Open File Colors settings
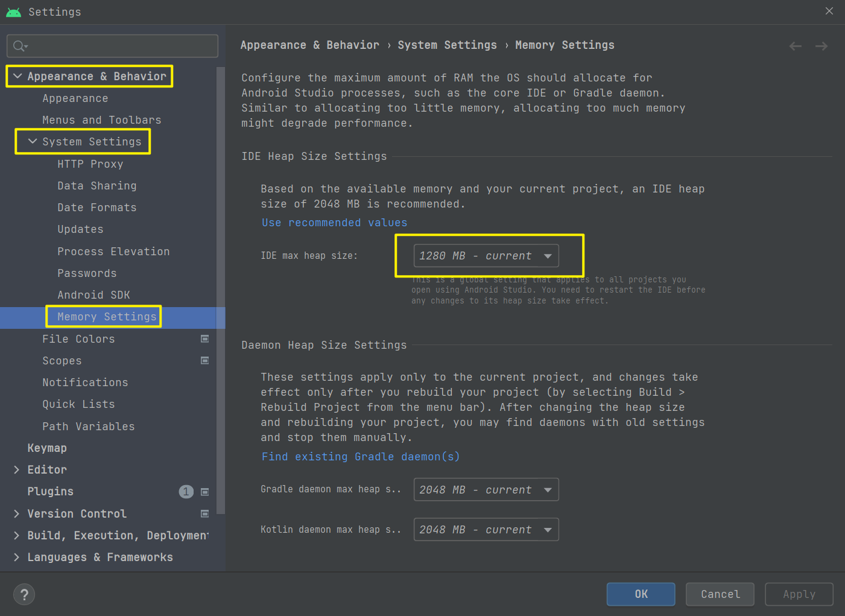Screen dimensions: 845x616 click(x=78, y=339)
